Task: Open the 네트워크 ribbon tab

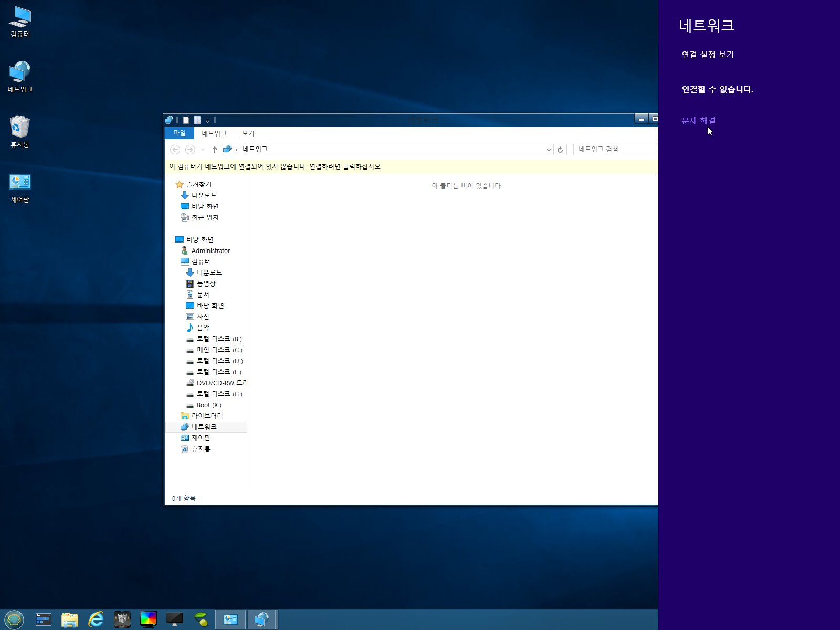Action: (x=214, y=133)
